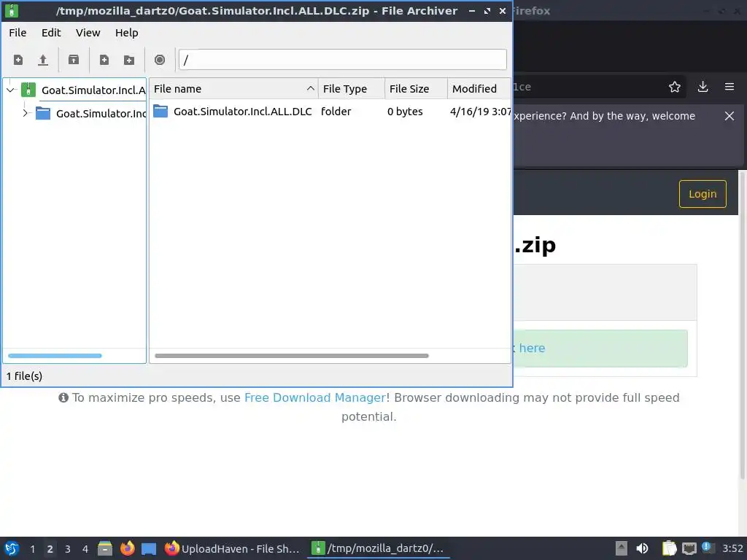Open the Help menu
The image size is (747, 560).
pyautogui.click(x=127, y=33)
